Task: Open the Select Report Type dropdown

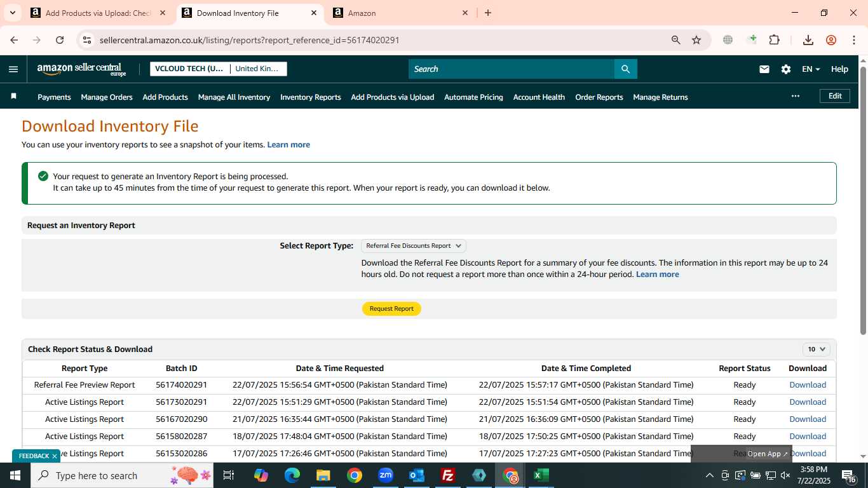Action: click(x=414, y=246)
